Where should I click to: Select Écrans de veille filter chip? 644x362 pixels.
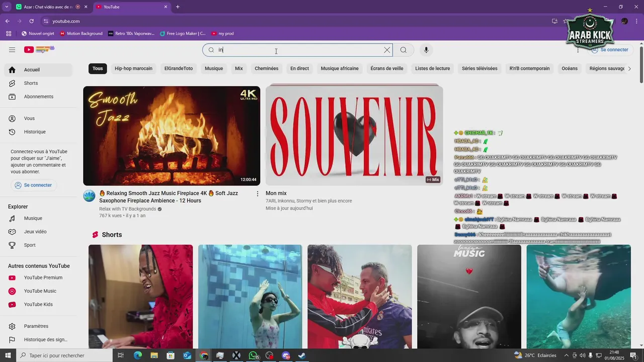pyautogui.click(x=387, y=68)
